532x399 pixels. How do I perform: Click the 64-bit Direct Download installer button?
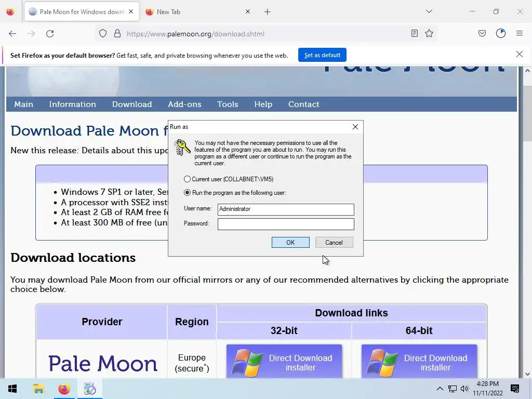tap(419, 362)
